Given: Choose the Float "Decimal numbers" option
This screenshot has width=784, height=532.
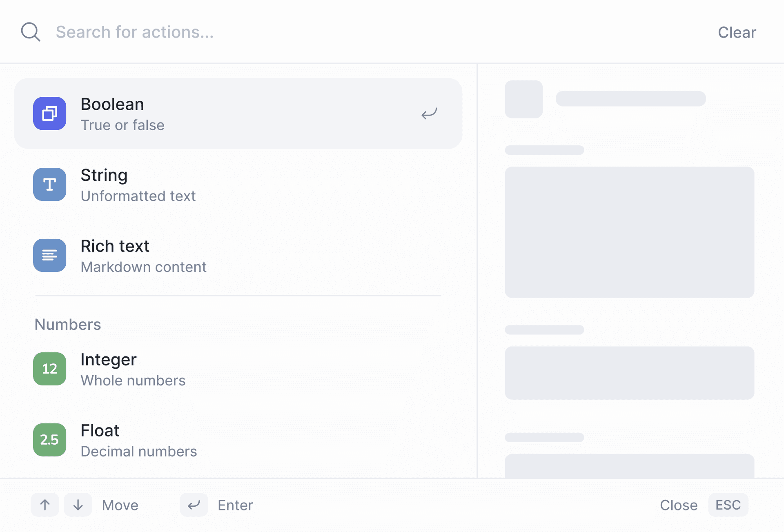Looking at the screenshot, I should [238, 440].
